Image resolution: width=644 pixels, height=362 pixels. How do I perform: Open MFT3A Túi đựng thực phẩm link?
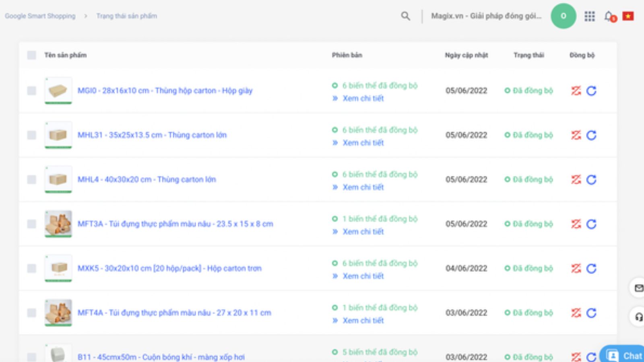point(175,224)
